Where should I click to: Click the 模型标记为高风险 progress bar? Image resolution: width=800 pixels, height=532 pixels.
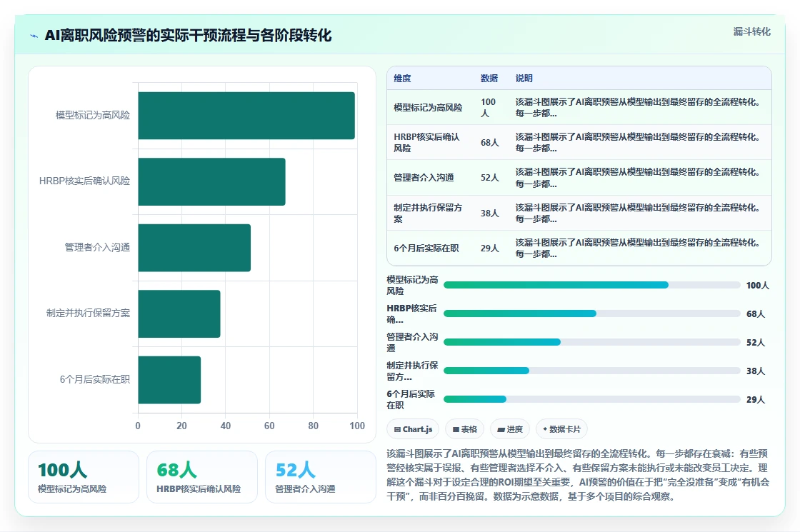(592, 285)
